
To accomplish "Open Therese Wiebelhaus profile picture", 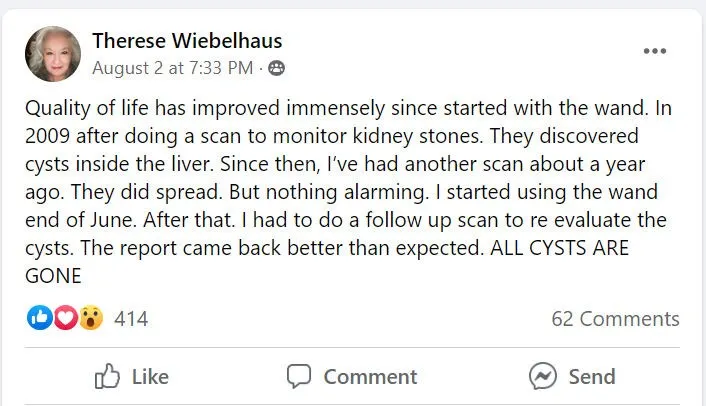I will 53,54.
